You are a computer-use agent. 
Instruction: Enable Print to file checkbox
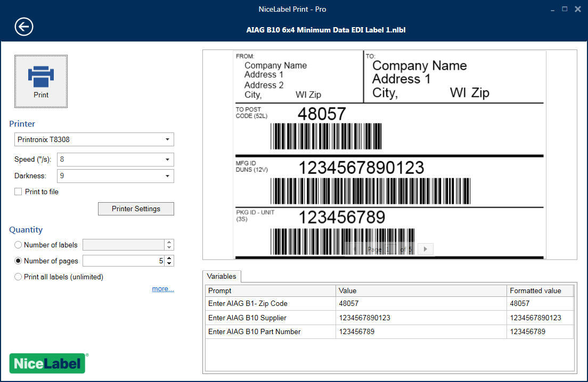pos(18,192)
